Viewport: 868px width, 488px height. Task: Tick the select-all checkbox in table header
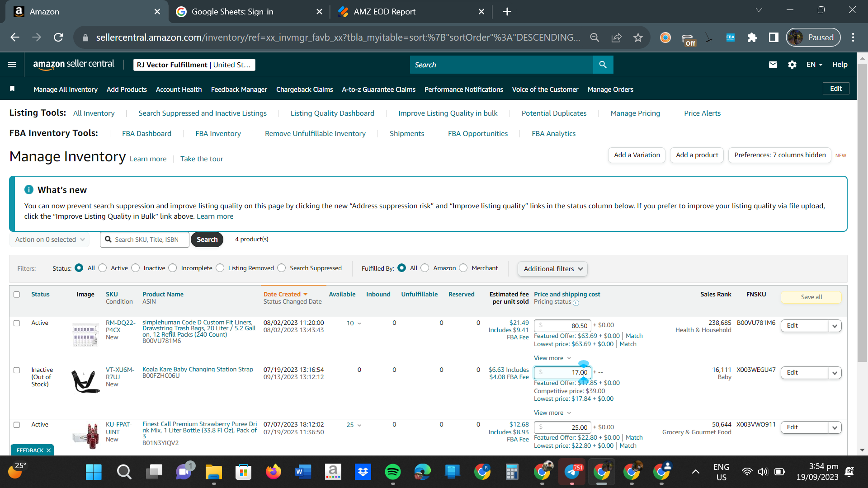click(x=17, y=295)
